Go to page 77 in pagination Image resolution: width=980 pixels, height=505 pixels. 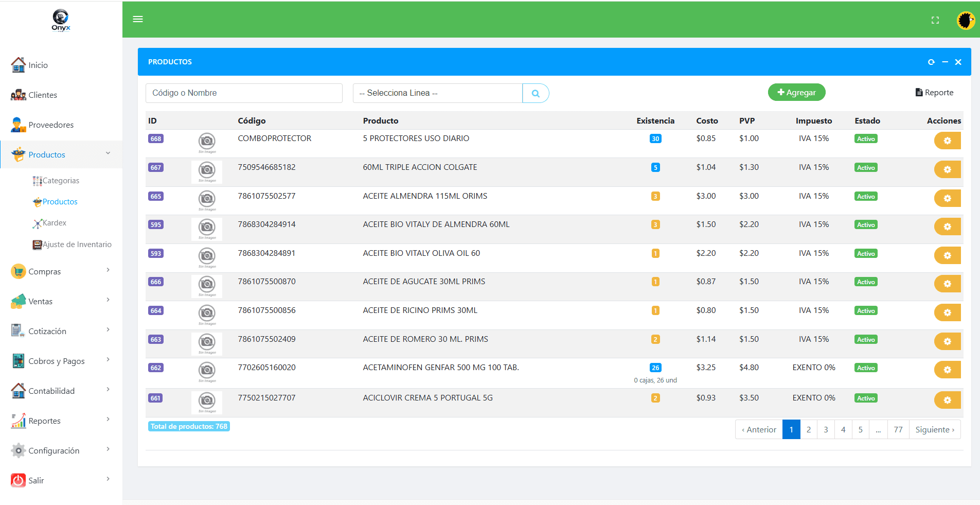click(x=898, y=429)
